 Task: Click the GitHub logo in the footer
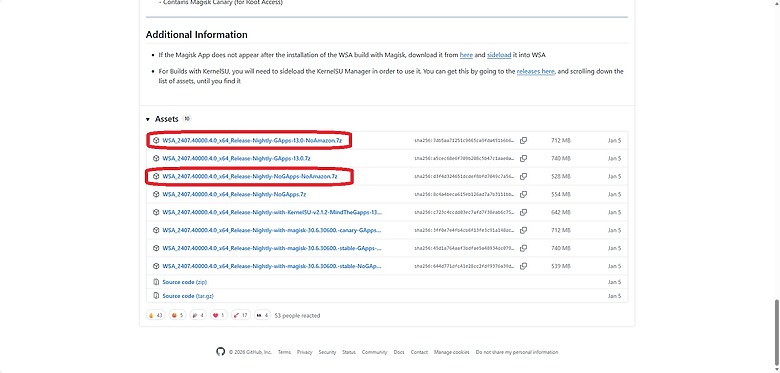tap(220, 352)
